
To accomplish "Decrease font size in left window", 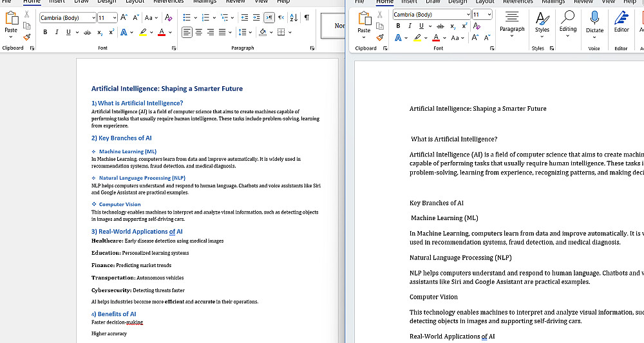I will pos(135,17).
